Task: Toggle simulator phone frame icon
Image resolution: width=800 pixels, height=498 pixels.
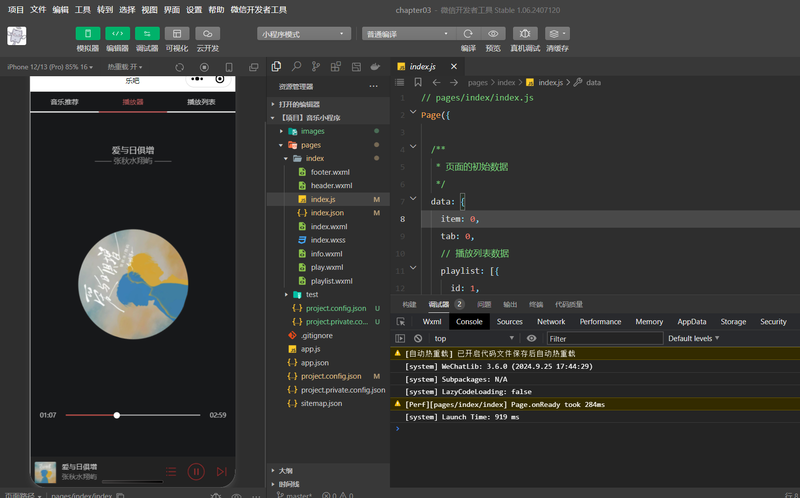Action: (x=229, y=67)
